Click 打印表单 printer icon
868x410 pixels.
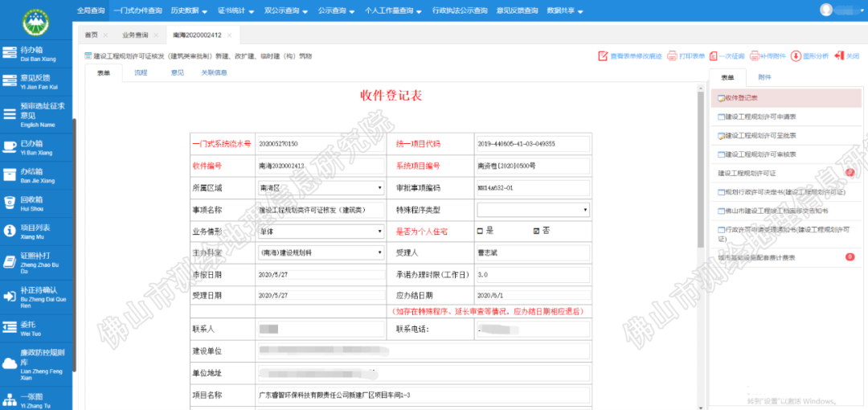point(671,56)
